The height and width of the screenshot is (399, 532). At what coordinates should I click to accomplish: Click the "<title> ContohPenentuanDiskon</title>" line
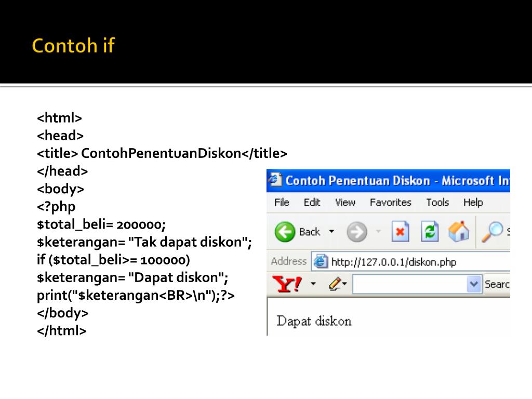[x=162, y=153]
